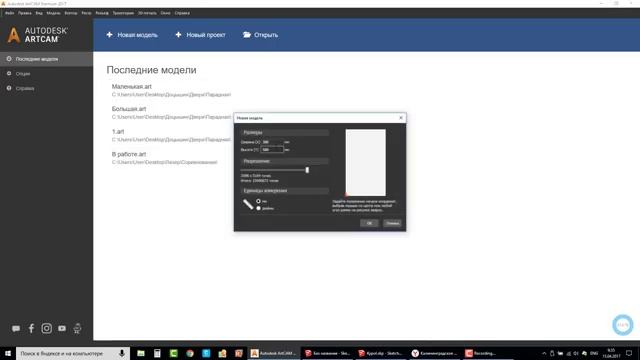Viewport: 640px width, 360px height.
Task: Click the width (X) input field
Action: tap(272, 142)
